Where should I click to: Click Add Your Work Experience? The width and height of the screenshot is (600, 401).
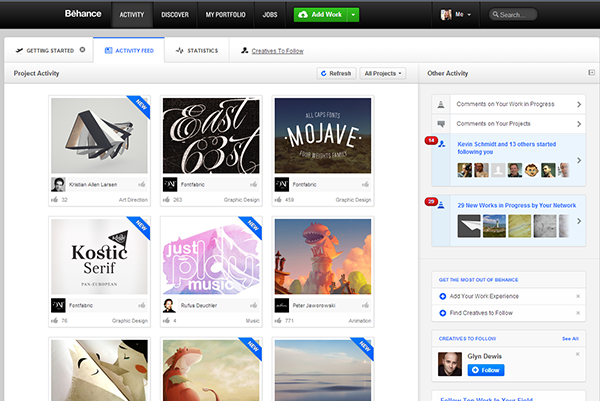tap(484, 296)
